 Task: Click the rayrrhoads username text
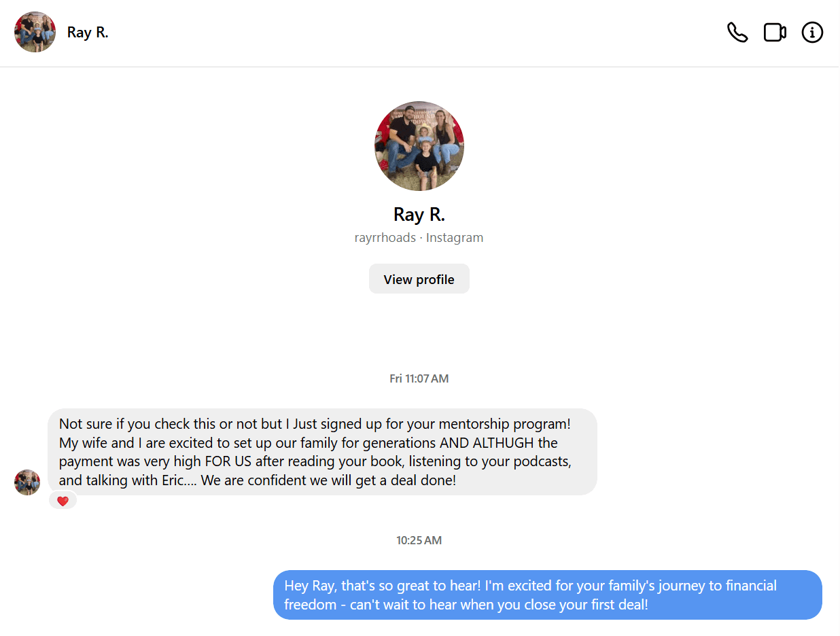coord(385,238)
